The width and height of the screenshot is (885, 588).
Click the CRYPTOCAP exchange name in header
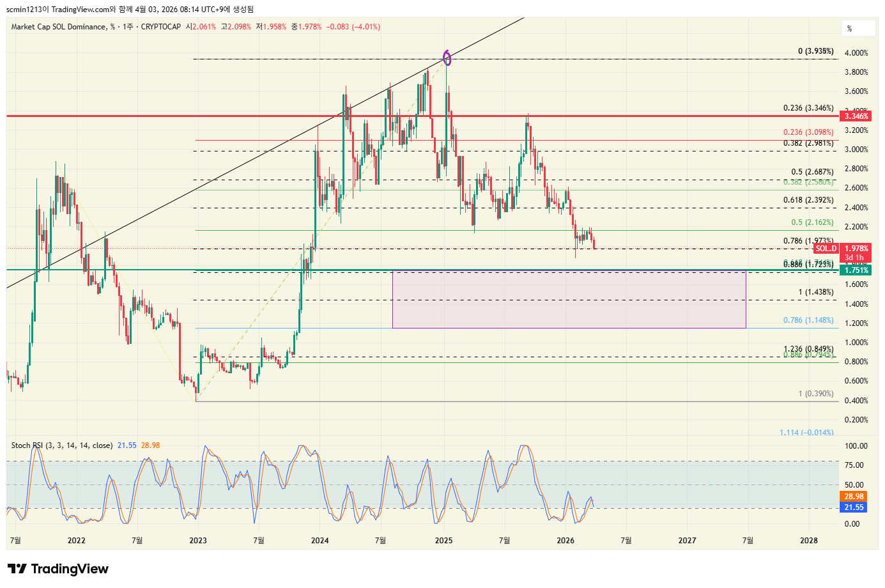160,27
